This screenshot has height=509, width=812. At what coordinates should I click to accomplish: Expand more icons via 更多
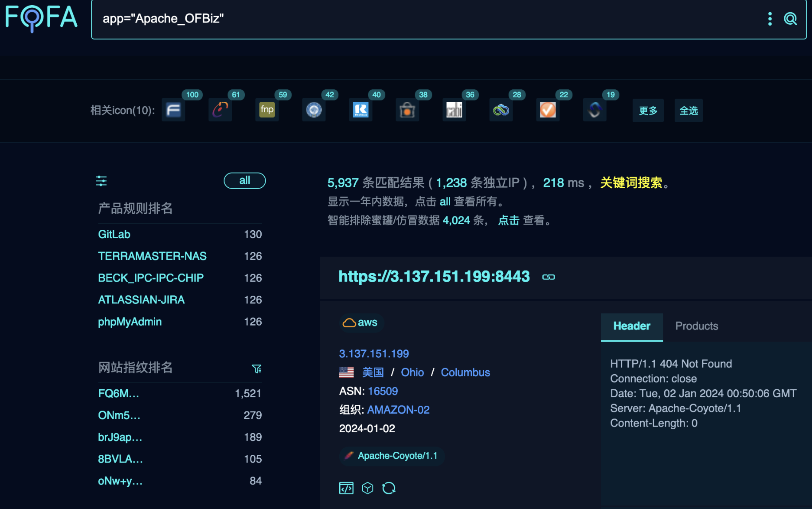point(648,110)
